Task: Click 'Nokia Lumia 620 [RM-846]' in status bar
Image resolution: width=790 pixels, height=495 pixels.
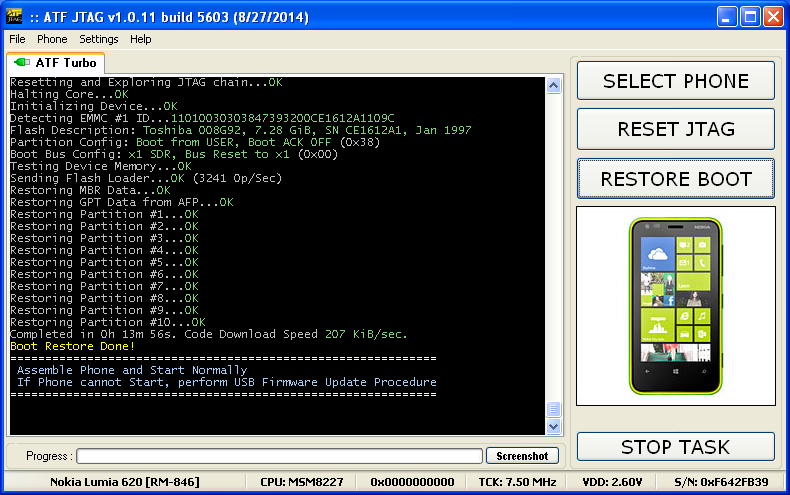Action: pyautogui.click(x=125, y=482)
